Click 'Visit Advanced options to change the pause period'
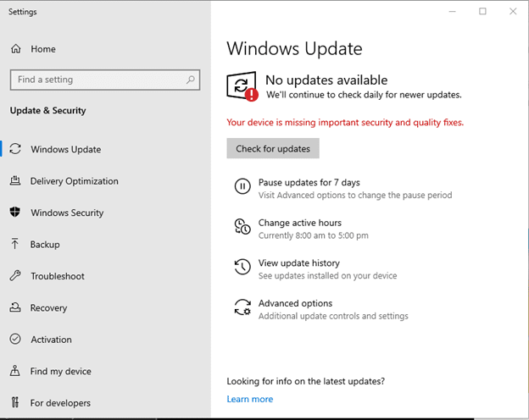529x420 pixels. (355, 195)
